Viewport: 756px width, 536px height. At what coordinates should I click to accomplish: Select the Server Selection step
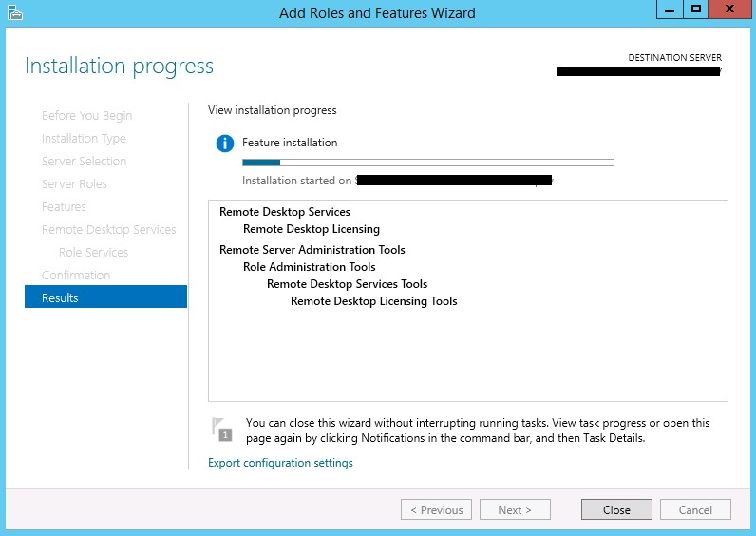(x=84, y=162)
